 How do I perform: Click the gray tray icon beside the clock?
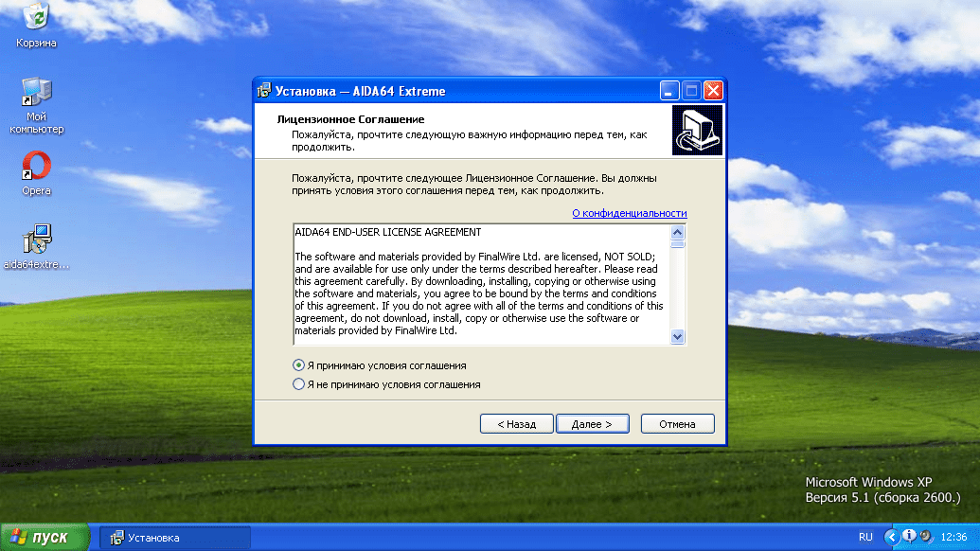click(x=926, y=536)
